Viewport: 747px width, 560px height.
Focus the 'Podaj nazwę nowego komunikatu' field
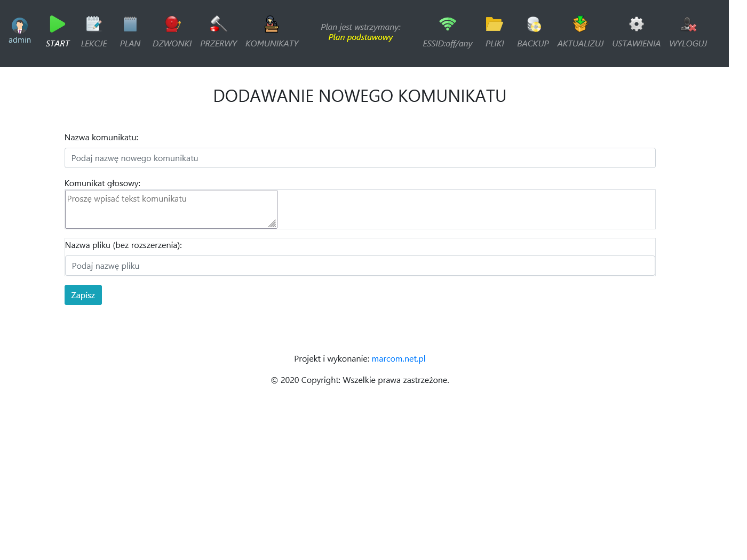pyautogui.click(x=360, y=158)
